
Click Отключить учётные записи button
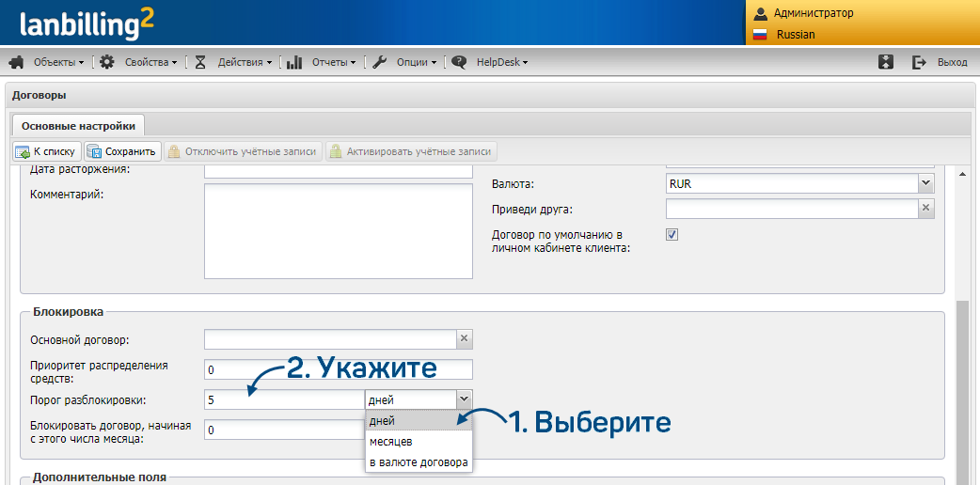[244, 151]
